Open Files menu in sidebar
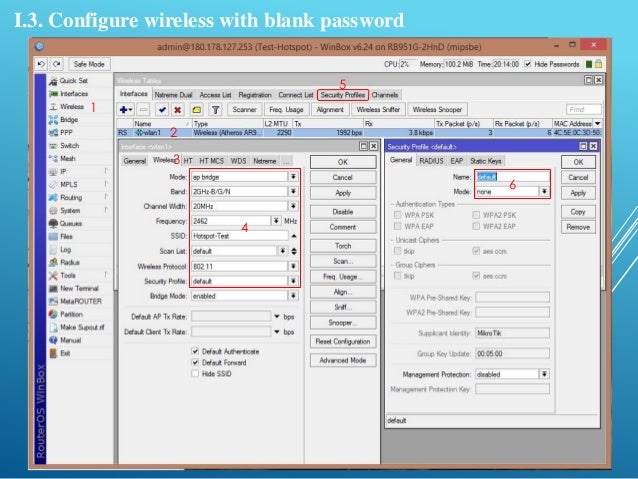Viewport: 638px width, 479px height. point(61,236)
